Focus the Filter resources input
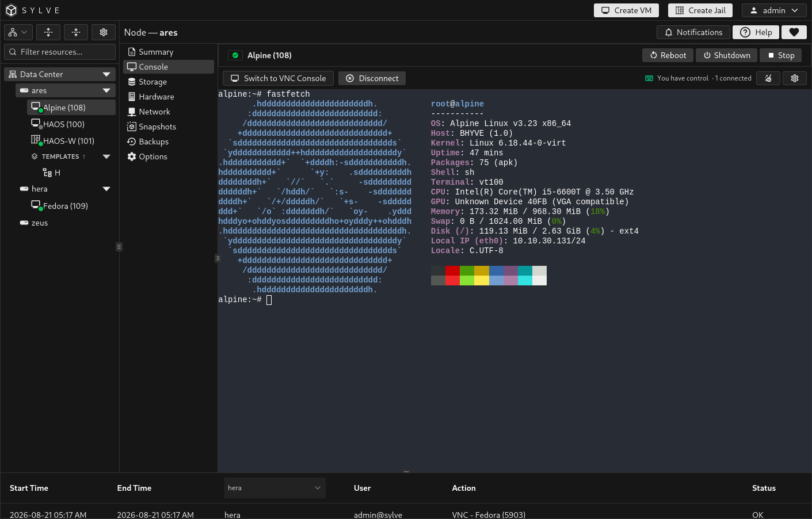Viewport: 812px width, 519px height. click(x=60, y=52)
